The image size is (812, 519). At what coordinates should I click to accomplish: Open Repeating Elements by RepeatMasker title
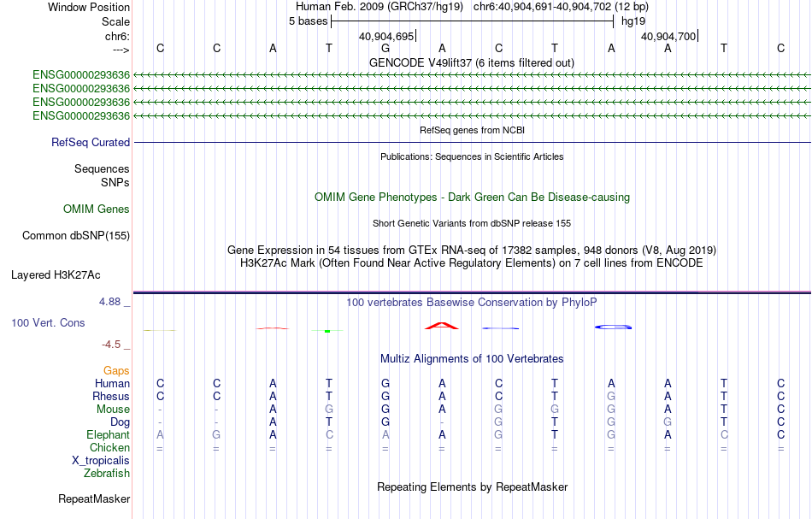472,487
